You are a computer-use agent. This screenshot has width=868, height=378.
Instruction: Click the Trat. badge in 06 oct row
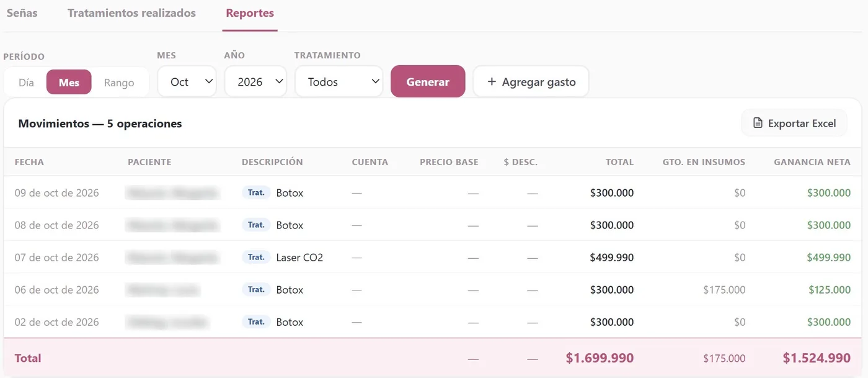[256, 290]
